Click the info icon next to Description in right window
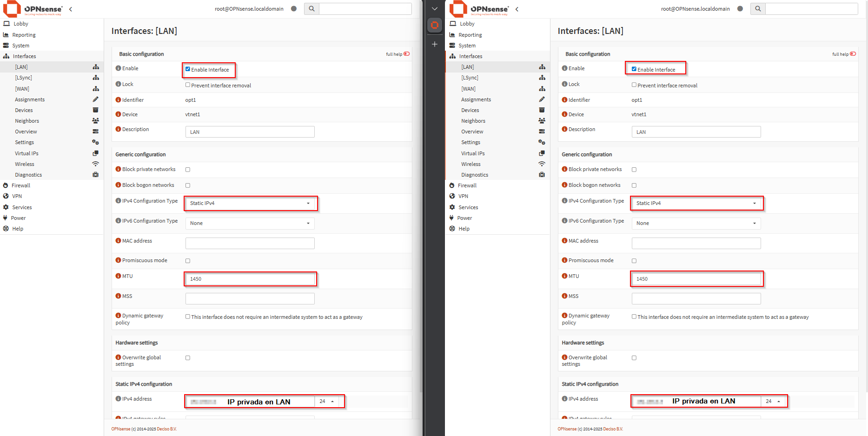The height and width of the screenshot is (436, 868). (564, 129)
